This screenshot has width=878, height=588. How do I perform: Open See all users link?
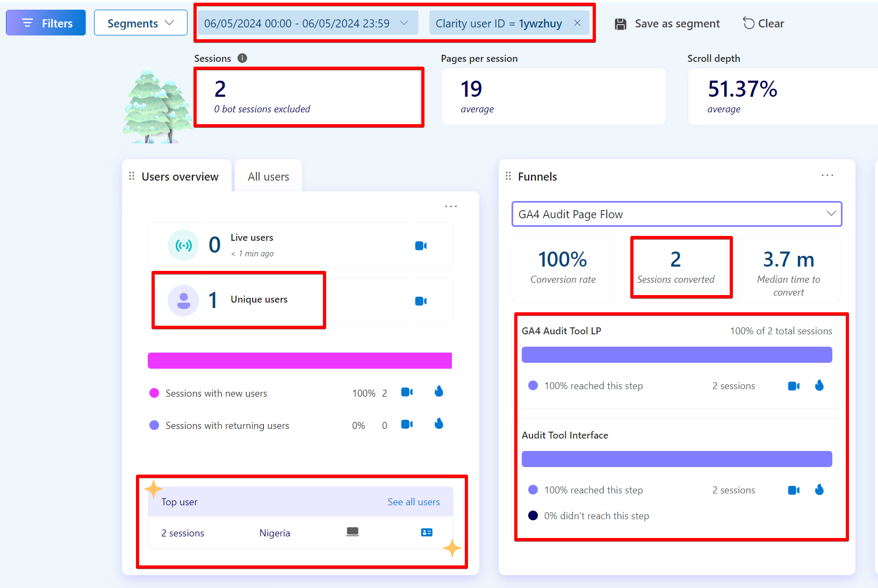(413, 501)
